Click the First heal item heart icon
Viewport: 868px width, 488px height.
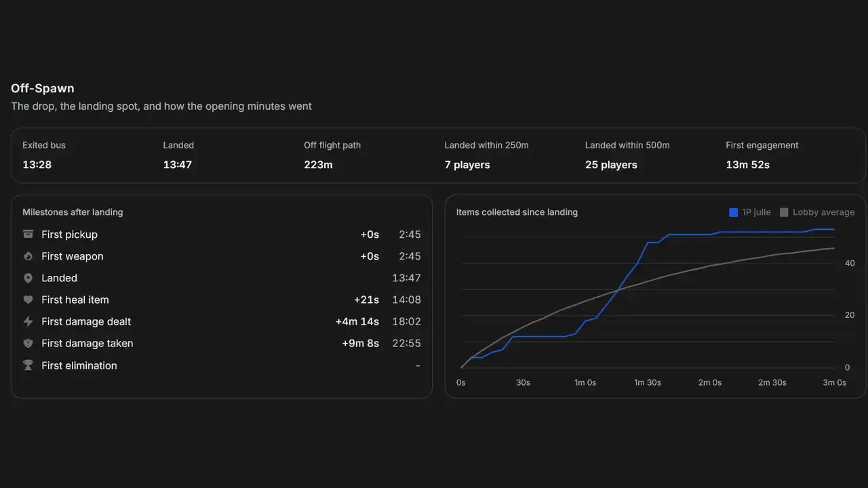click(28, 300)
